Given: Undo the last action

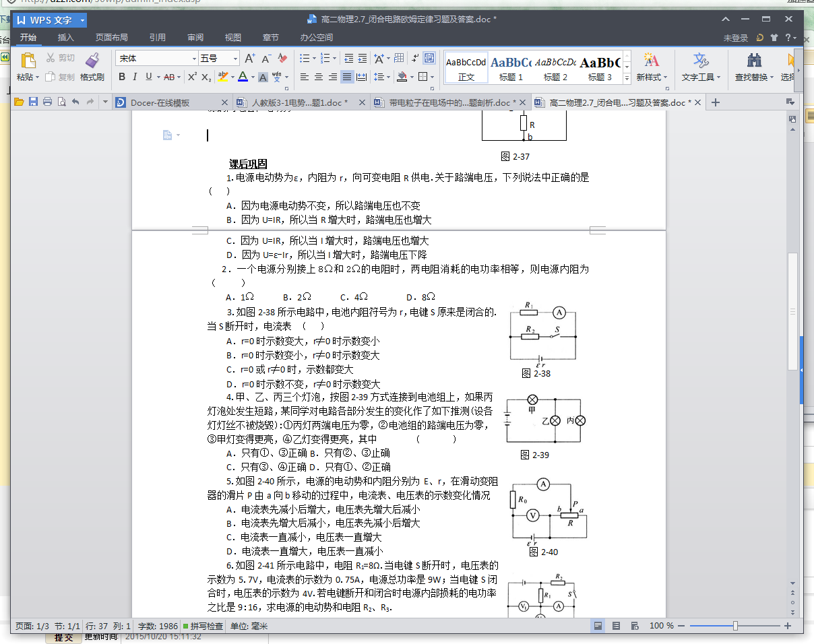Looking at the screenshot, I should tap(75, 102).
